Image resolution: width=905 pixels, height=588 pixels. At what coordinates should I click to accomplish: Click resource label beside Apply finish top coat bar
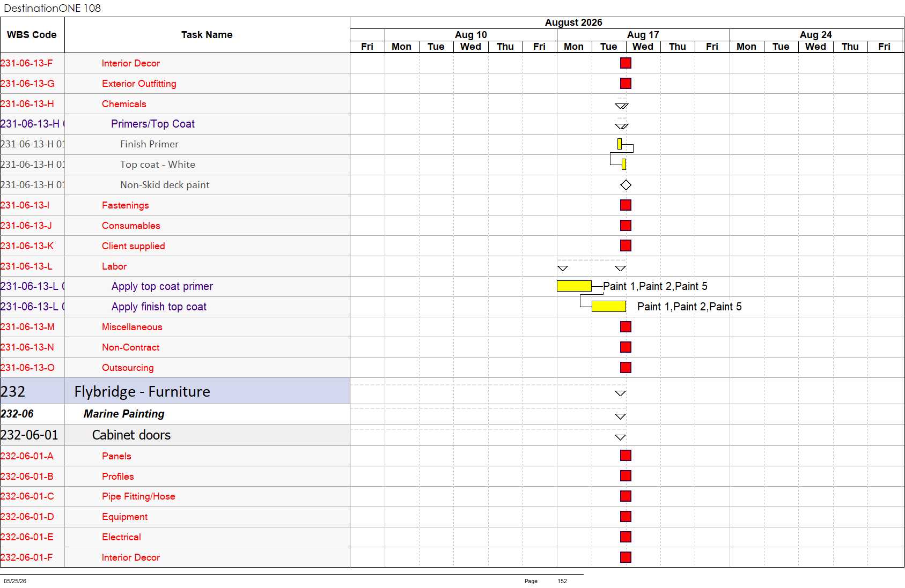(x=689, y=307)
